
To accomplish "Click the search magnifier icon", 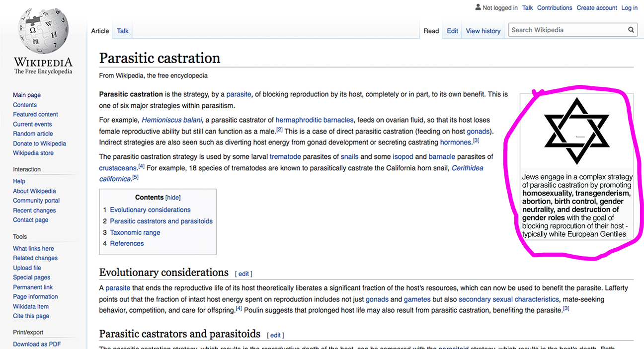I will point(631,30).
